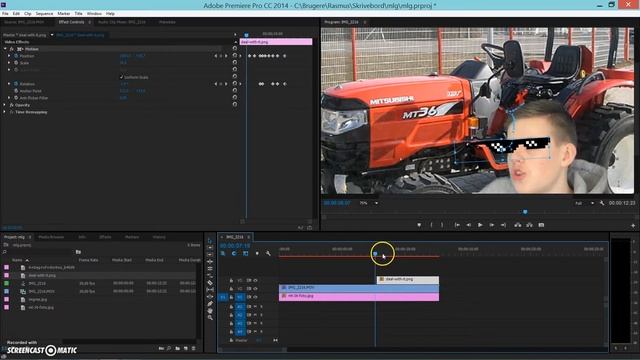Click the Program Monitor playhead marker
640x360 pixels.
[525, 212]
